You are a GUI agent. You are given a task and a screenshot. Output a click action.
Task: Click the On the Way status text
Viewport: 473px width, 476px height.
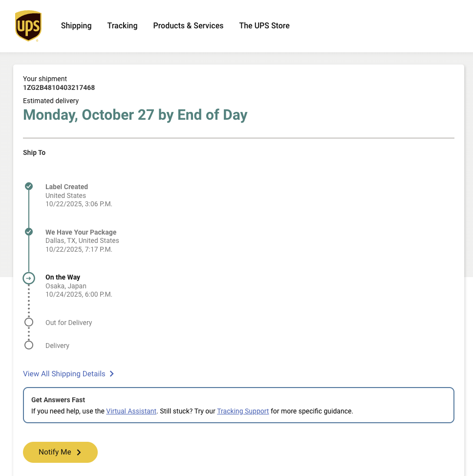click(63, 277)
